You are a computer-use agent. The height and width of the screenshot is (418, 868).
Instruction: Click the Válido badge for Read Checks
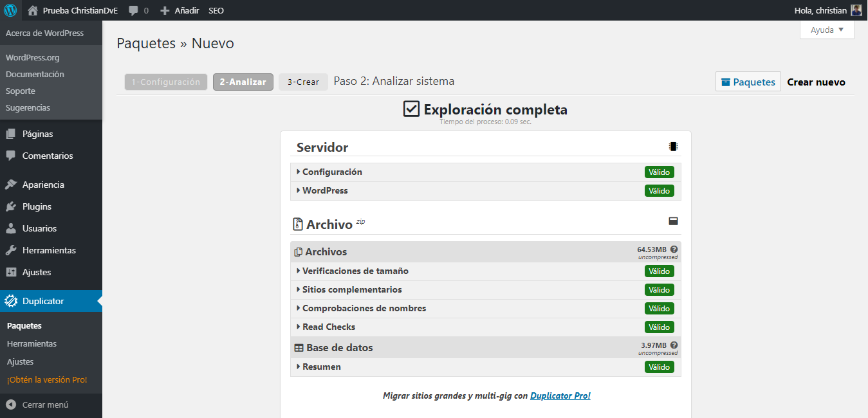(660, 327)
